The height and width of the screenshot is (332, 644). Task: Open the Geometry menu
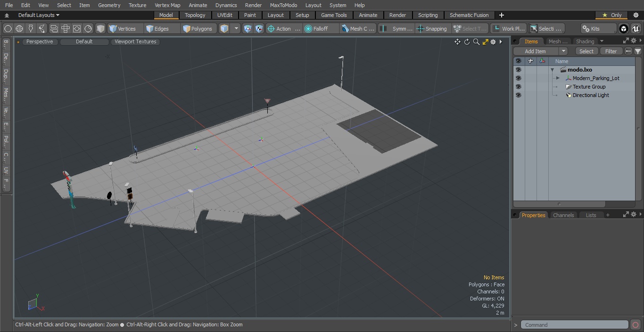pyautogui.click(x=109, y=5)
